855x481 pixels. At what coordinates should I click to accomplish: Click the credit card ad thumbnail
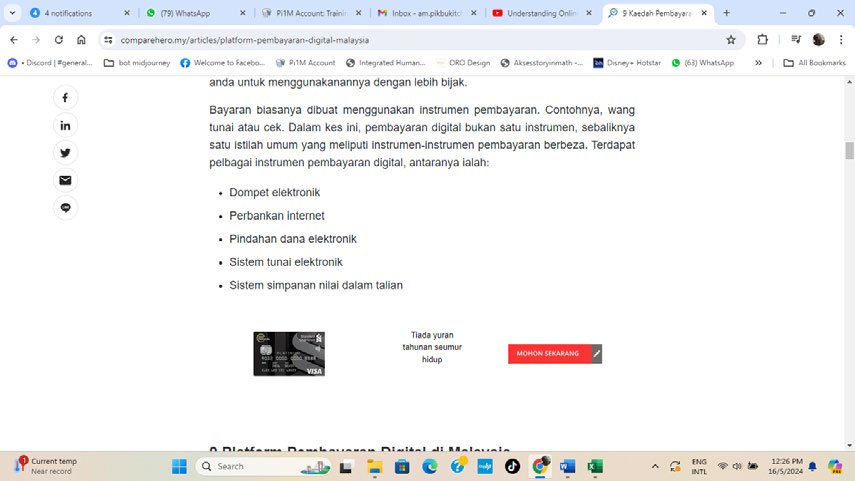(x=289, y=354)
